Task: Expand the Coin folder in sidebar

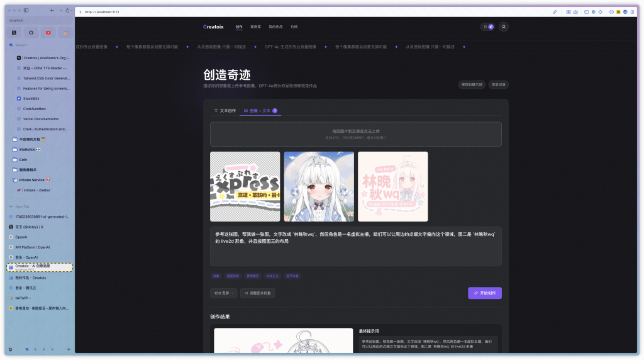Action: point(23,159)
